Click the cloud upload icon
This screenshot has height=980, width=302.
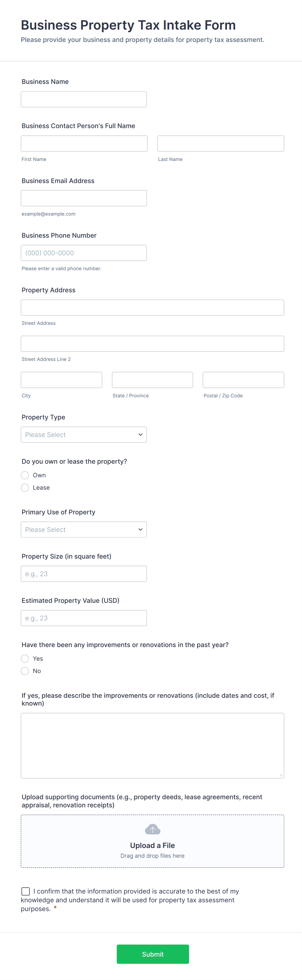[152, 829]
